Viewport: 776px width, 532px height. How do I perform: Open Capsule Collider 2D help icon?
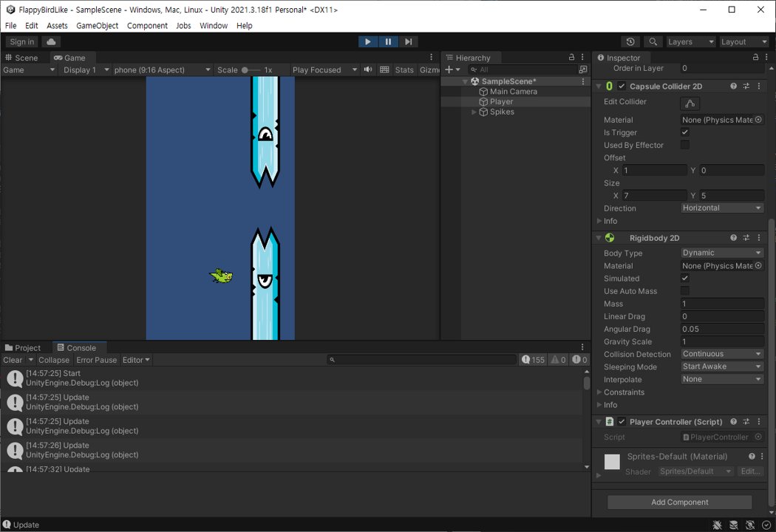[733, 86]
